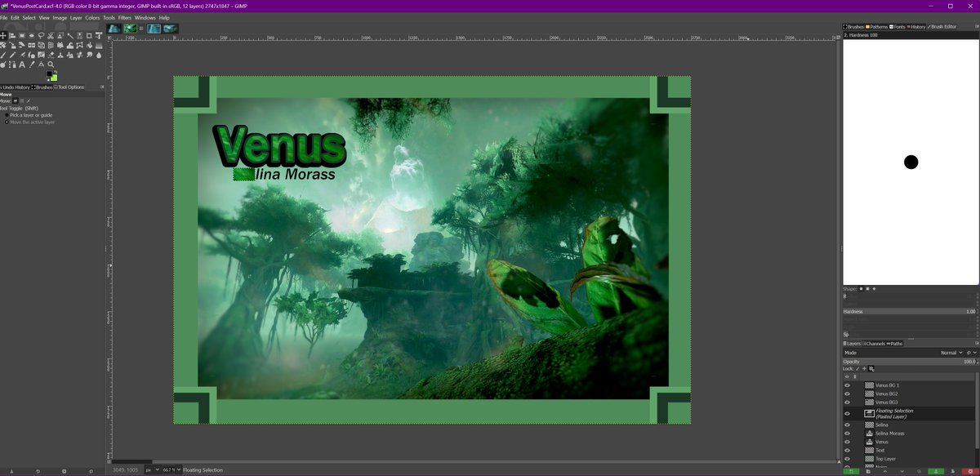Hide the Venus BG2 layer
Viewport: 980px width, 476px height.
(847, 394)
